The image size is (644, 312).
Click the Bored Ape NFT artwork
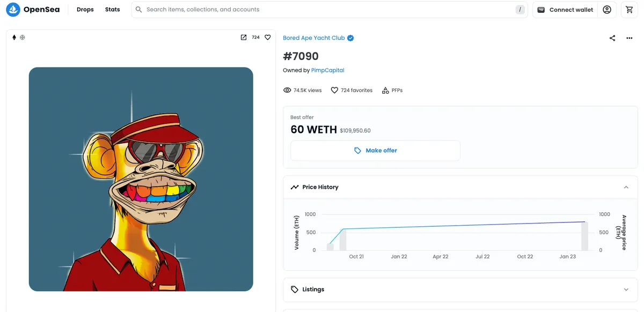point(141,179)
